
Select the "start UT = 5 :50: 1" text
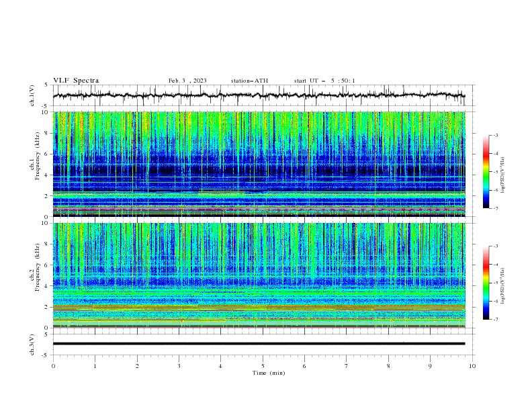click(x=324, y=81)
